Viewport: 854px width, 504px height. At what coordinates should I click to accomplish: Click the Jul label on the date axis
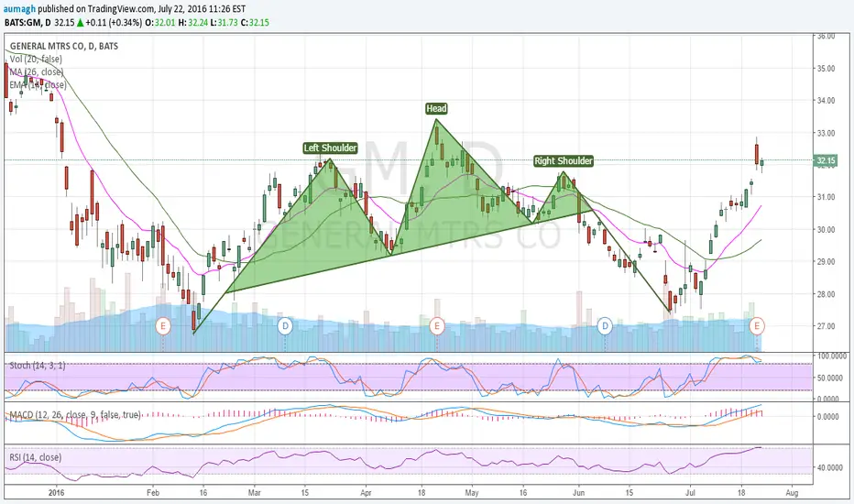tap(690, 493)
